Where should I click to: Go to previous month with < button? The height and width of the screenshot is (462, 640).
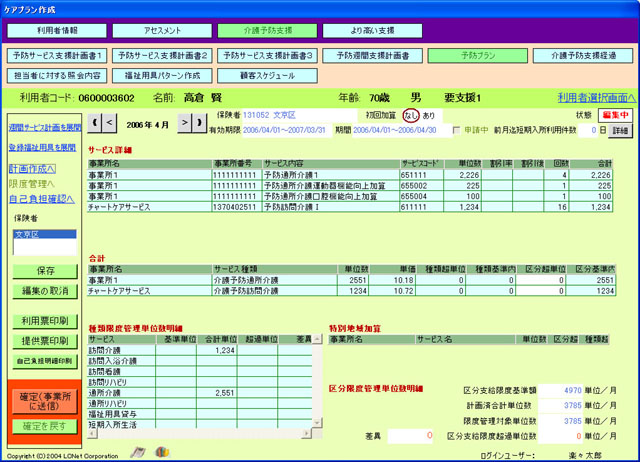109,123
